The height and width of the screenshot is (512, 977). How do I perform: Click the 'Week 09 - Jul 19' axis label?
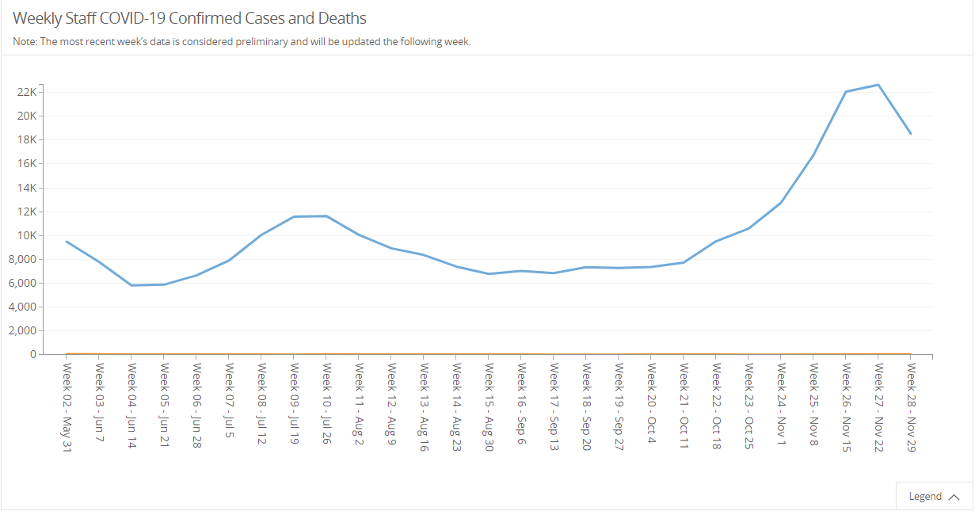click(x=294, y=407)
